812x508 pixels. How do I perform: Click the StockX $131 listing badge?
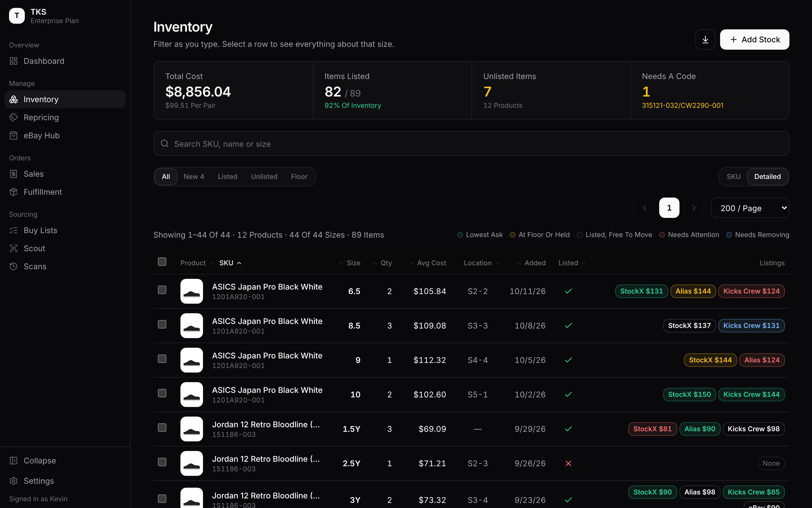coord(641,291)
